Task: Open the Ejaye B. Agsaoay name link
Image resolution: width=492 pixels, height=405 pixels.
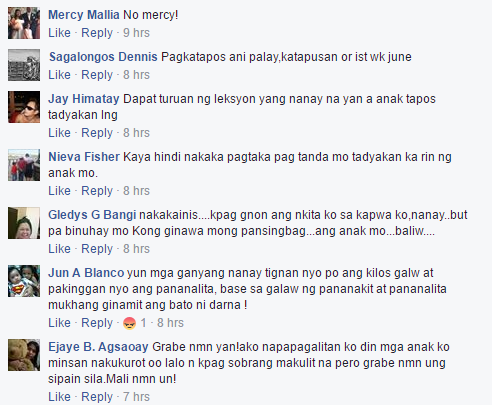Action: tap(98, 347)
